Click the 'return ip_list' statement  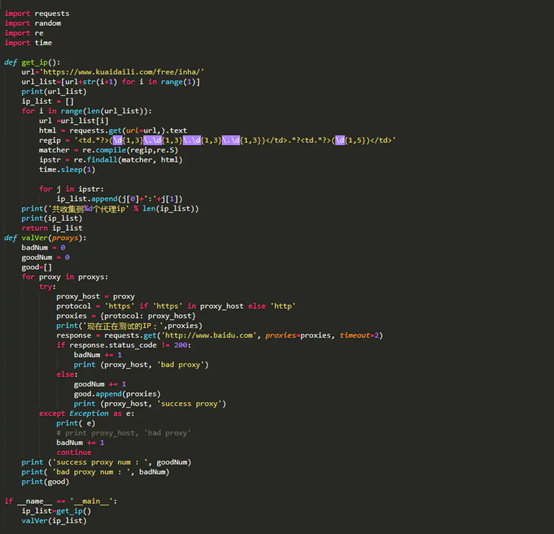tap(52, 228)
